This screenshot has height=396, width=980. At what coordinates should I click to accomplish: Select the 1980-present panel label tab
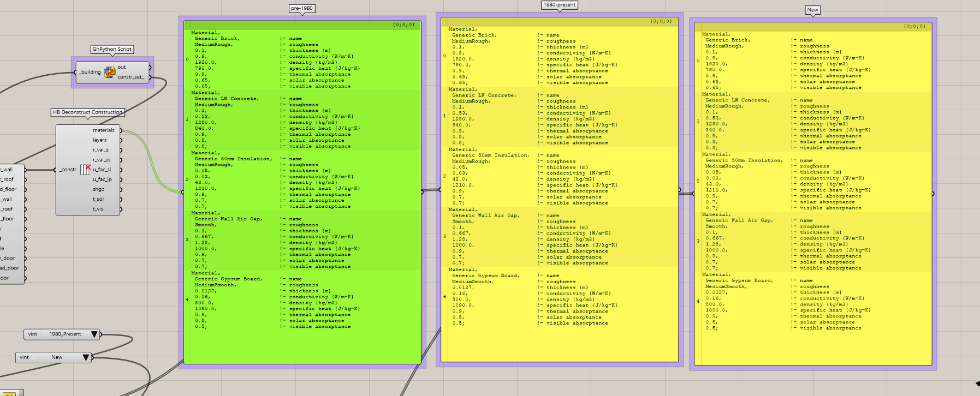[559, 5]
